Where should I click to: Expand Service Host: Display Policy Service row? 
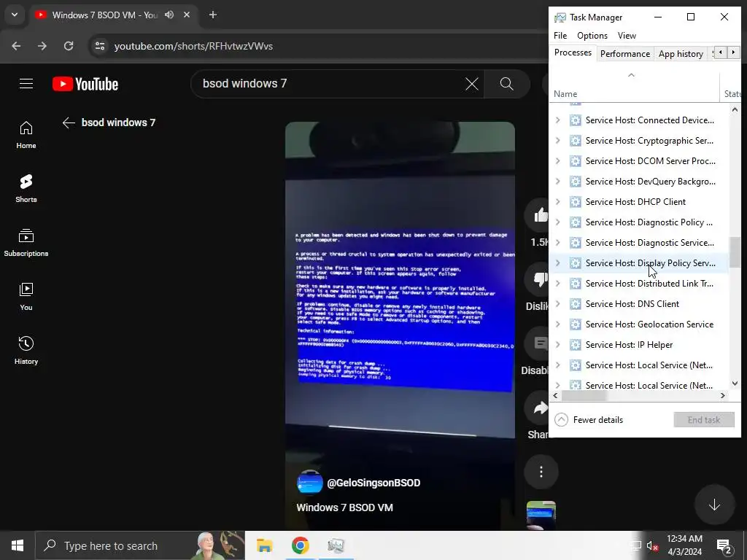click(x=558, y=262)
